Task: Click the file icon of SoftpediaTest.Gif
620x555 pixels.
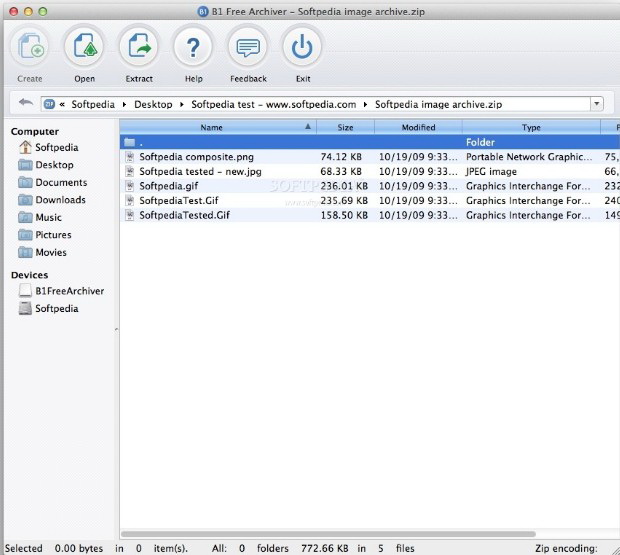Action: tap(130, 200)
